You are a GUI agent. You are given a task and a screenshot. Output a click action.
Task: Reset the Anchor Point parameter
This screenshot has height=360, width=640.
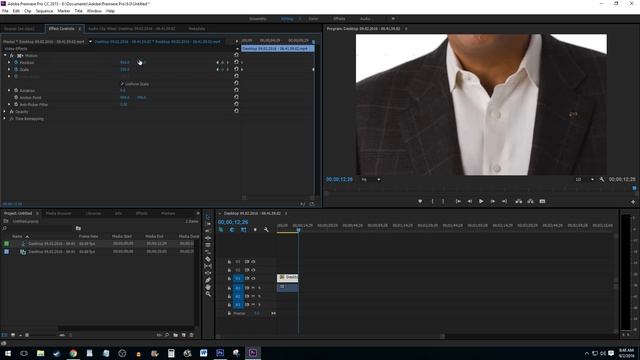coord(236,97)
